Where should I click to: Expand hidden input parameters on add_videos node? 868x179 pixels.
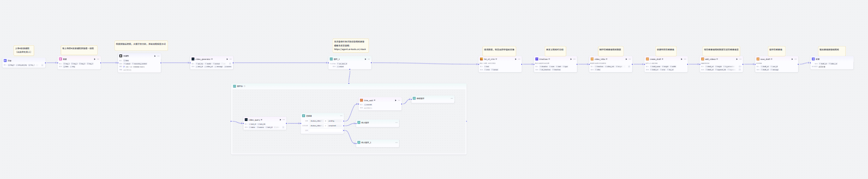[x=739, y=67]
